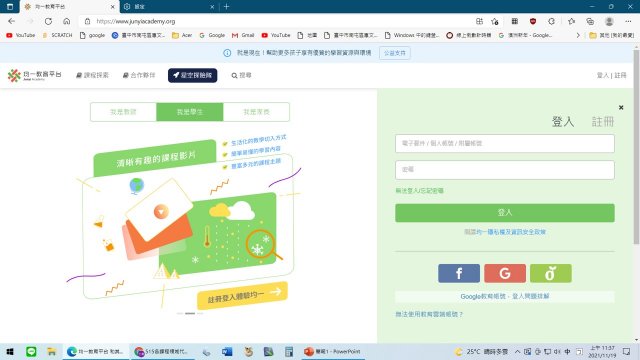Click the forgot password link
The image size is (640, 360).
419,191
